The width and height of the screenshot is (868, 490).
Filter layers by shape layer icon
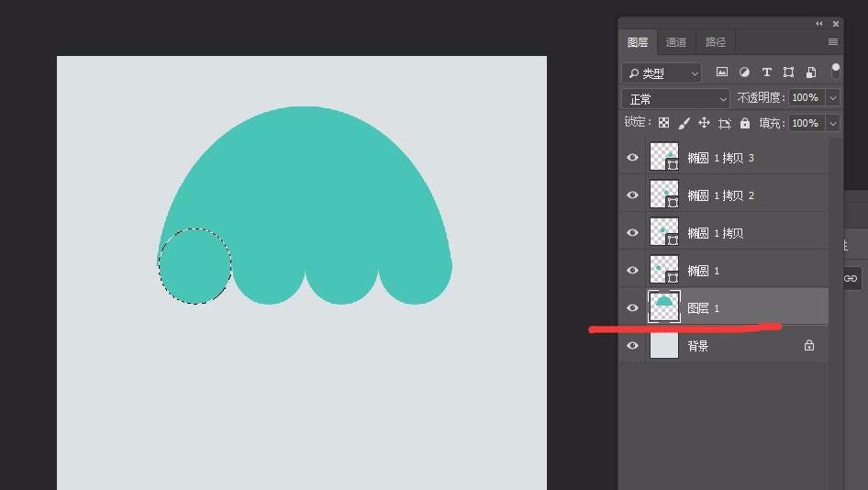click(x=788, y=72)
